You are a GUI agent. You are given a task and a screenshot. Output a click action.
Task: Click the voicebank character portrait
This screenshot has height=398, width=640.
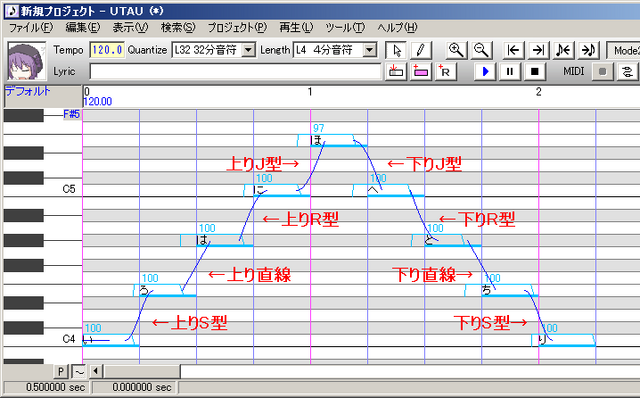tap(27, 61)
